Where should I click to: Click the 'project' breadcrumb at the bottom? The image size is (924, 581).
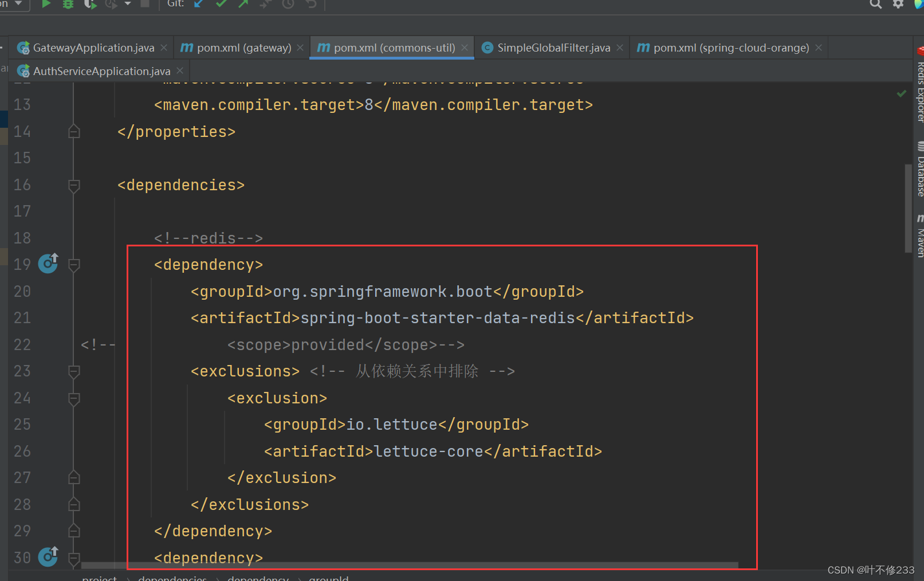[x=99, y=578]
